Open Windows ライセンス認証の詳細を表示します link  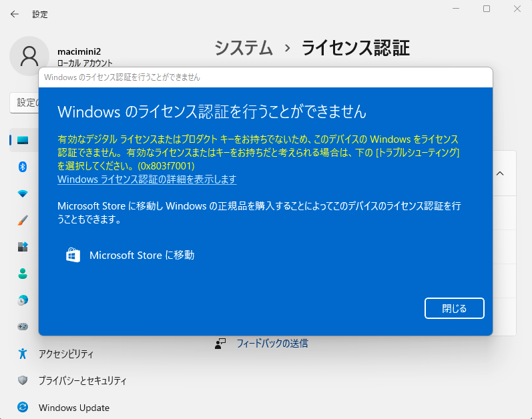147,179
